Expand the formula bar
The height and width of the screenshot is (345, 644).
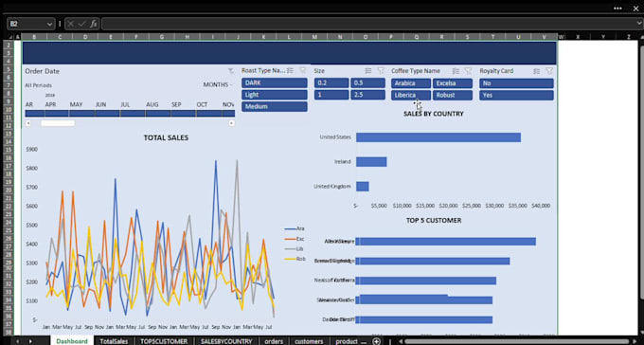[639, 24]
